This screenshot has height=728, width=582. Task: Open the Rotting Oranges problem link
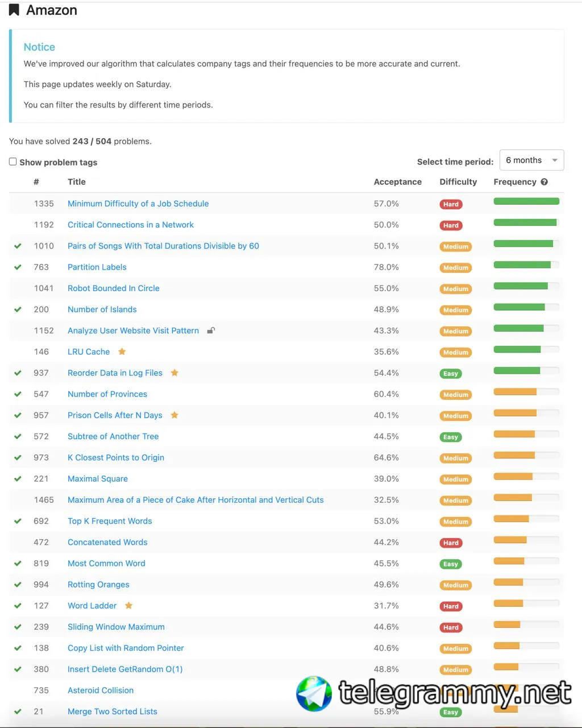click(98, 584)
